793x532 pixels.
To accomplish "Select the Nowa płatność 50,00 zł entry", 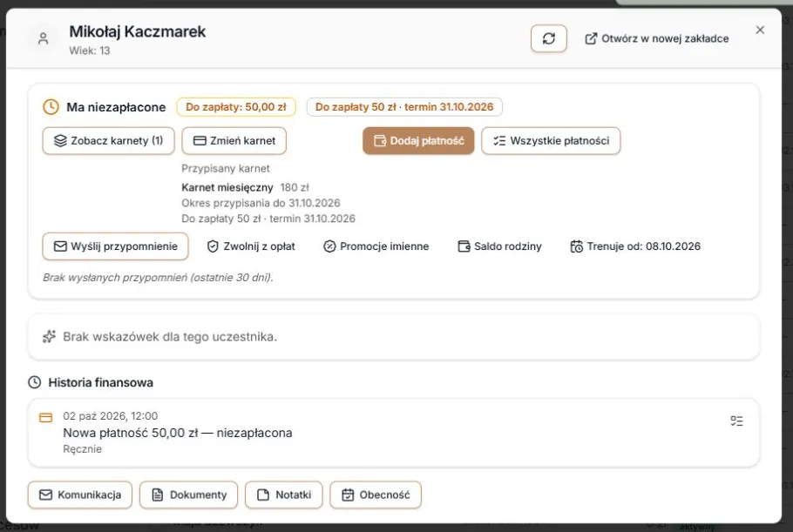I will [394, 433].
